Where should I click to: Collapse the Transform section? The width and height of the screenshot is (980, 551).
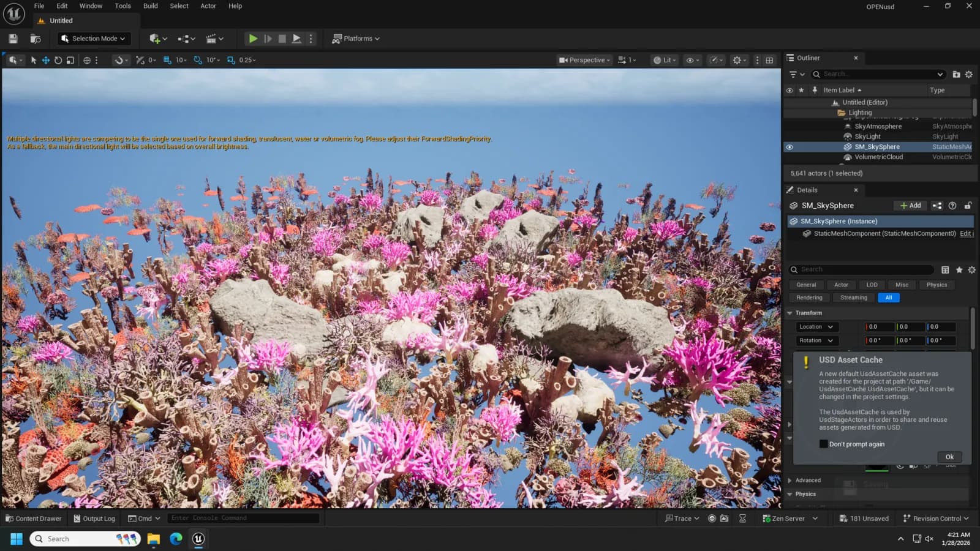coord(790,313)
